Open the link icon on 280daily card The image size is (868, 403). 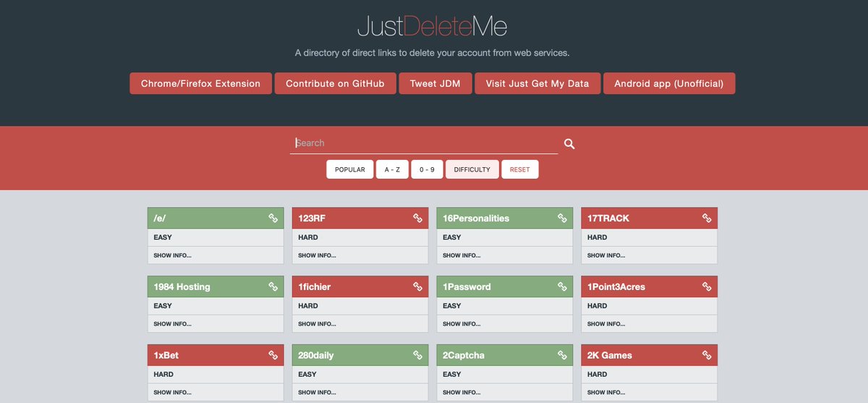[x=418, y=355]
